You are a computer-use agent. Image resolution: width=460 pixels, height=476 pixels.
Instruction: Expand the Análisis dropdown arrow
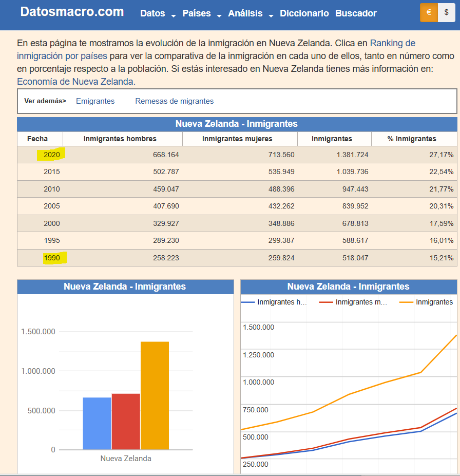271,16
